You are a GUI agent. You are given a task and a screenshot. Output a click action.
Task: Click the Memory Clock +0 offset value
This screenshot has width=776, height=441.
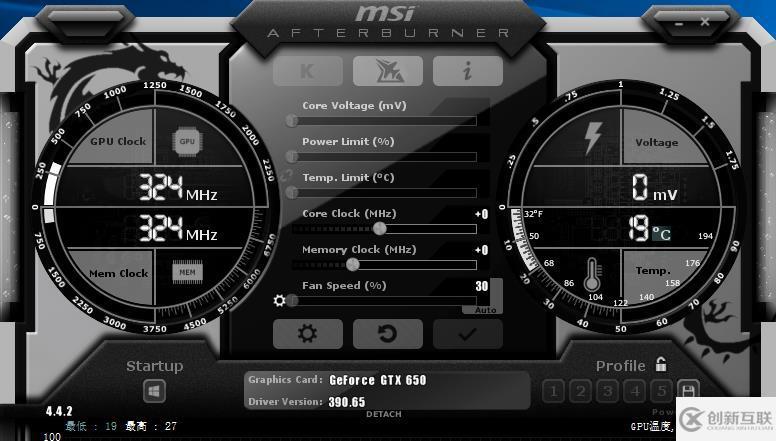tap(482, 250)
